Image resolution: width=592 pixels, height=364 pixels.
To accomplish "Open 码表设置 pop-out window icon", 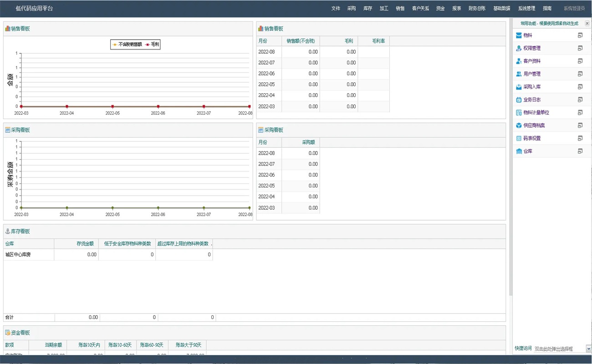I will click(580, 138).
